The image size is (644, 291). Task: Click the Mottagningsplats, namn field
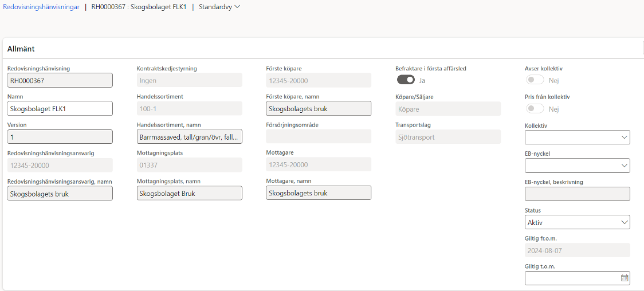pyautogui.click(x=189, y=193)
